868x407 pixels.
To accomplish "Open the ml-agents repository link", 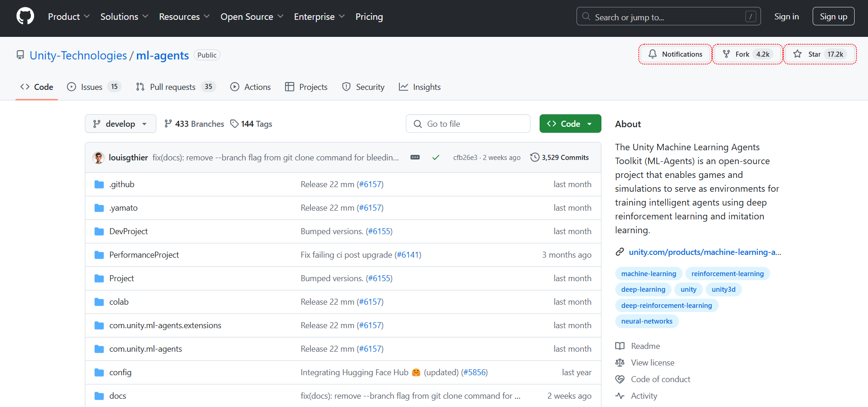I will (162, 55).
